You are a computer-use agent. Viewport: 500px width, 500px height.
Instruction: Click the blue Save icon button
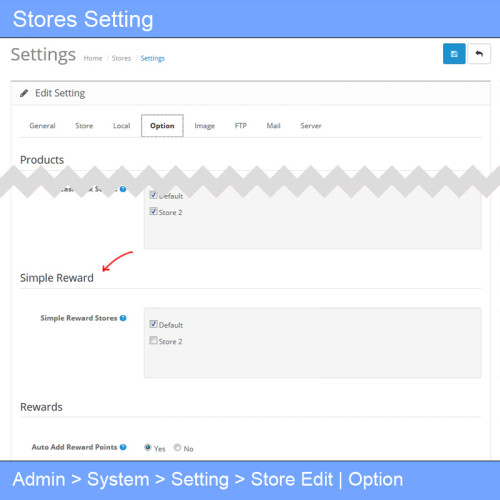tap(454, 54)
